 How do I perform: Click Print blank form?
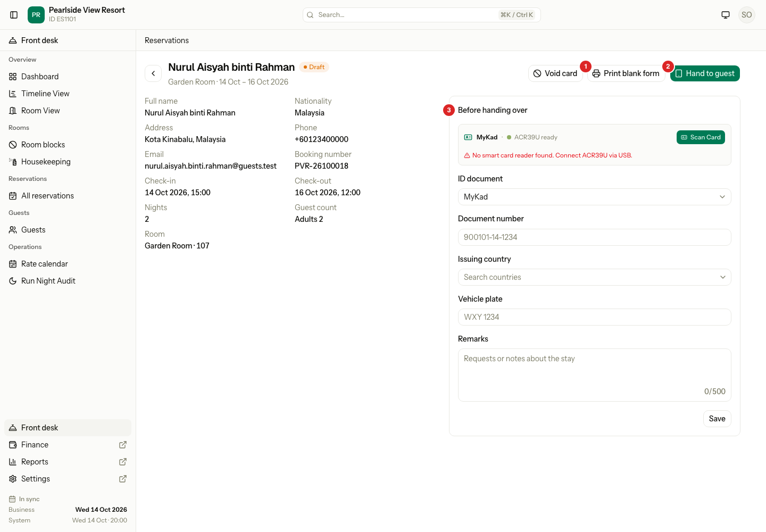coord(626,73)
